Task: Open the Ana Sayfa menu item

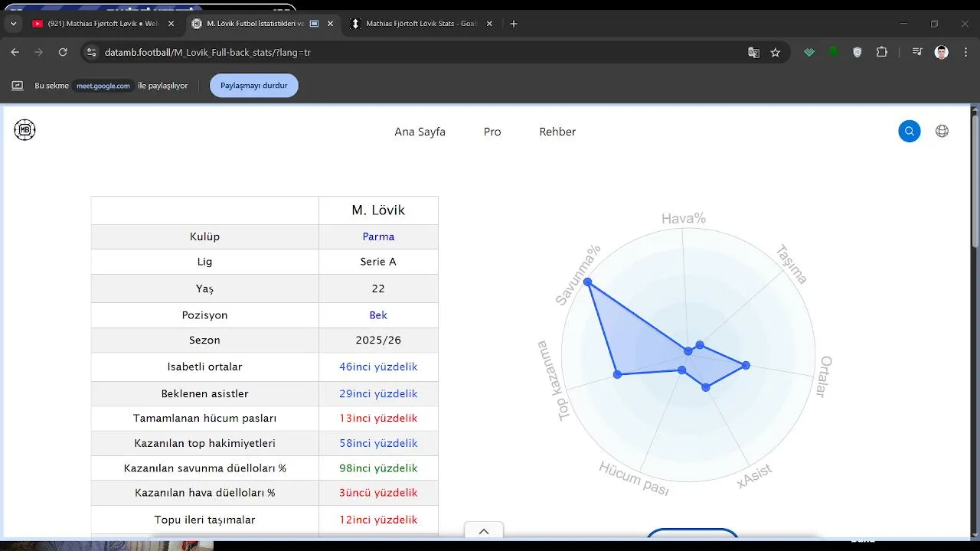Action: 420,132
